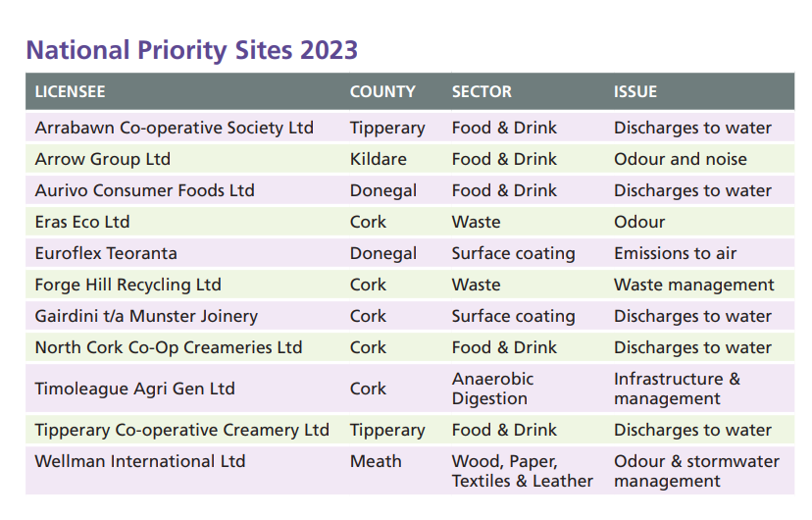Click the Anaerobic Digestion sector cell
This screenshot has height=520, width=812.
pyautogui.click(x=492, y=389)
